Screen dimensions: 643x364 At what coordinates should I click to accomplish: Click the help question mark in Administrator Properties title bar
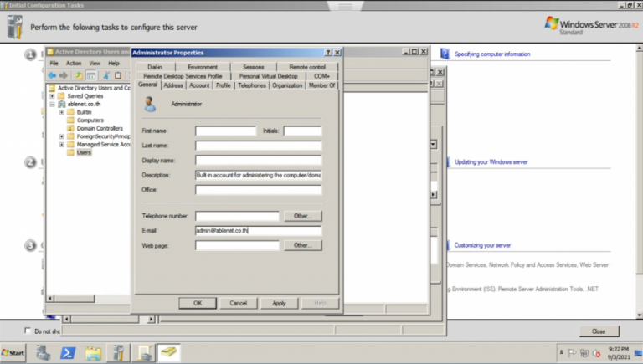coord(328,53)
